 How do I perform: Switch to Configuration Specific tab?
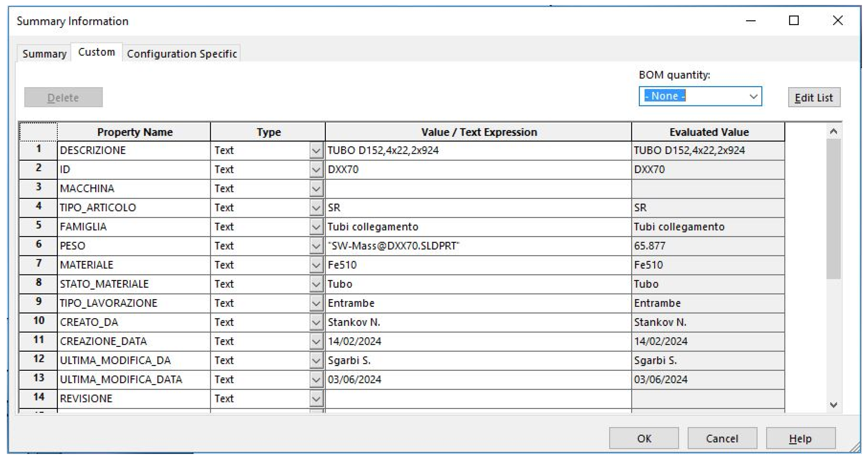pyautogui.click(x=182, y=54)
